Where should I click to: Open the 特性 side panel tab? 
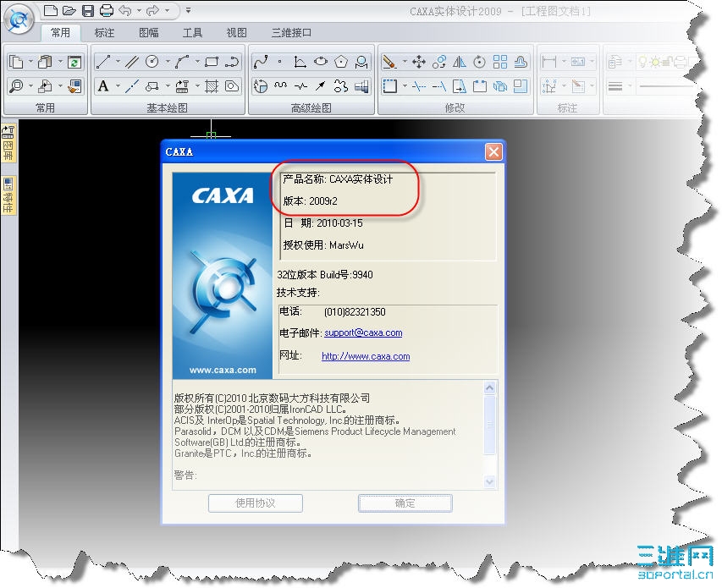[8, 195]
